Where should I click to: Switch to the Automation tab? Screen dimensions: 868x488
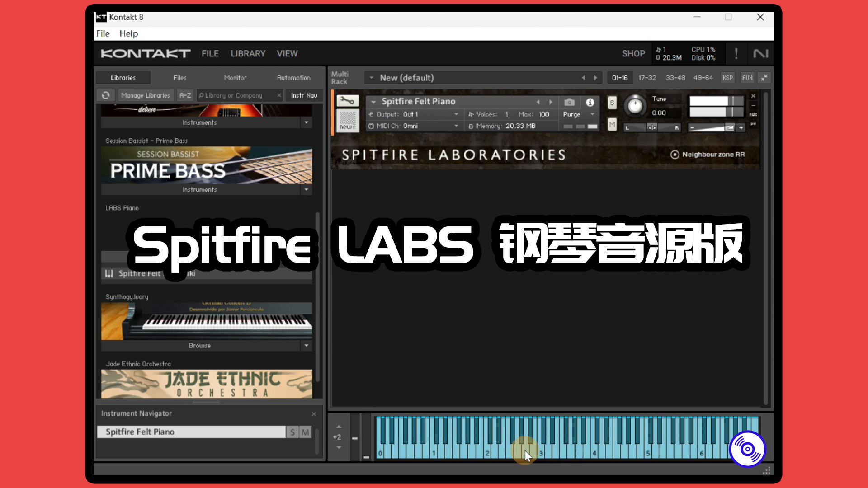(x=293, y=78)
